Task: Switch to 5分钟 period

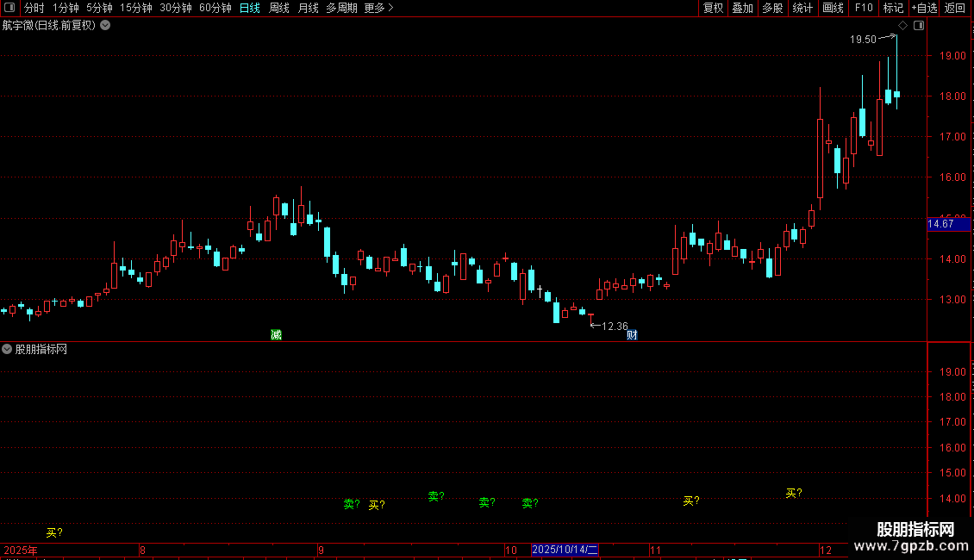Action: click(99, 8)
